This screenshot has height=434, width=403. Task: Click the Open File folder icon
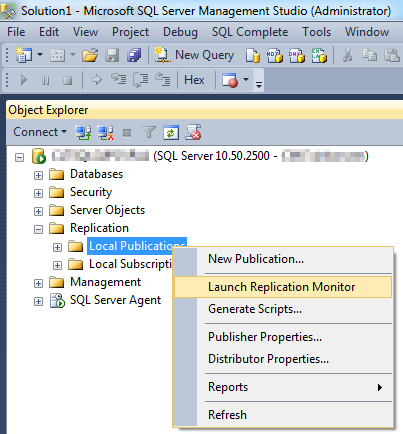[x=90, y=55]
